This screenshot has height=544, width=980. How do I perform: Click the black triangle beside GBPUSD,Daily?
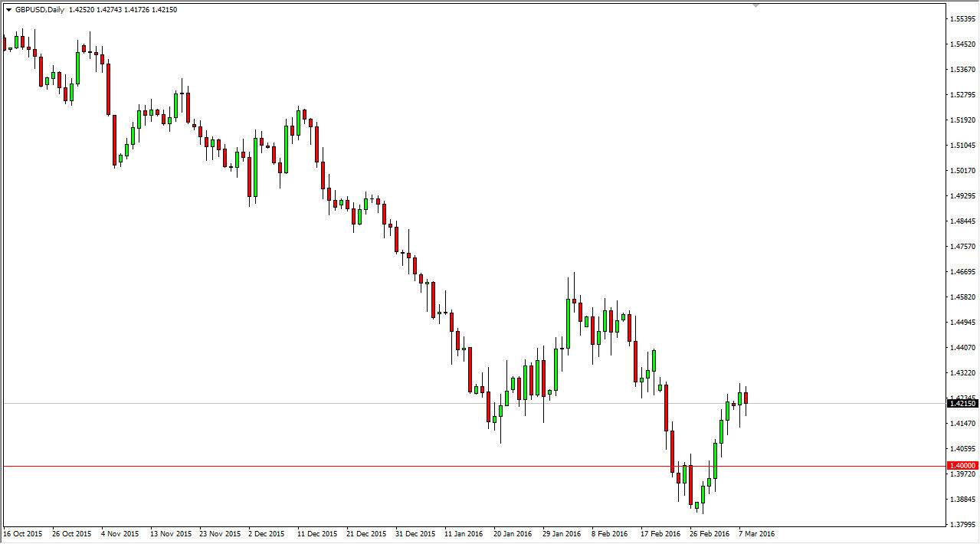8,9
